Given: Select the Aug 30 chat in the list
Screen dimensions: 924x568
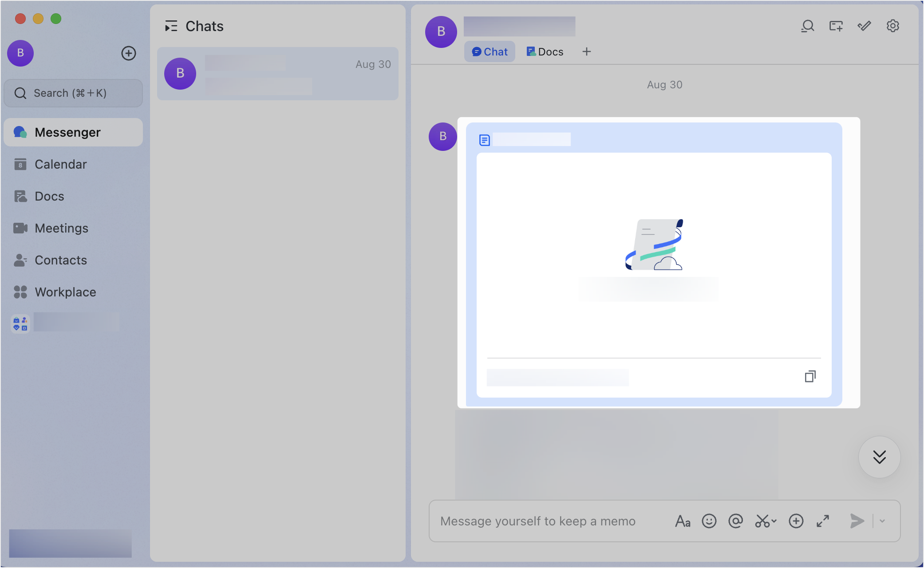Looking at the screenshot, I should 278,74.
